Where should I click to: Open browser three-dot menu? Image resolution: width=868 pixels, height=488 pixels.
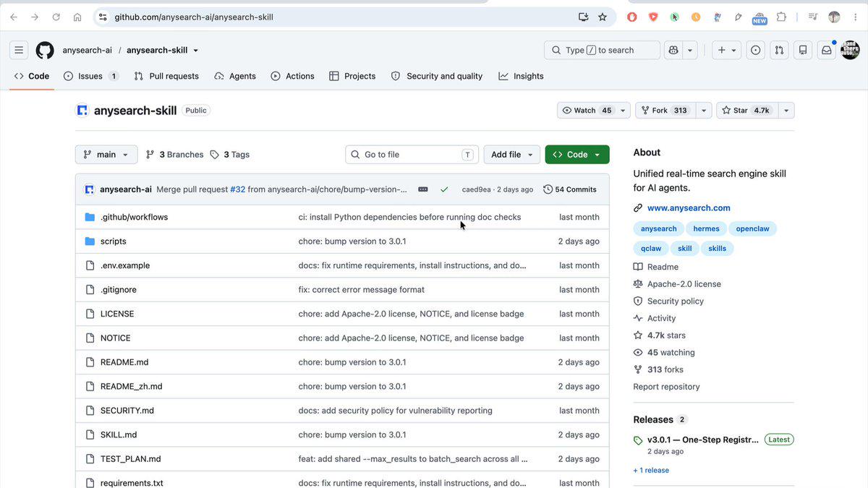click(856, 17)
